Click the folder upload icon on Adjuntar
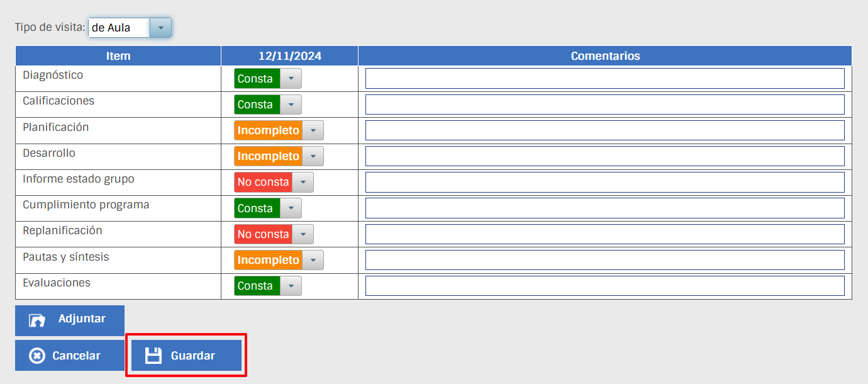This screenshot has width=868, height=384. 37,320
